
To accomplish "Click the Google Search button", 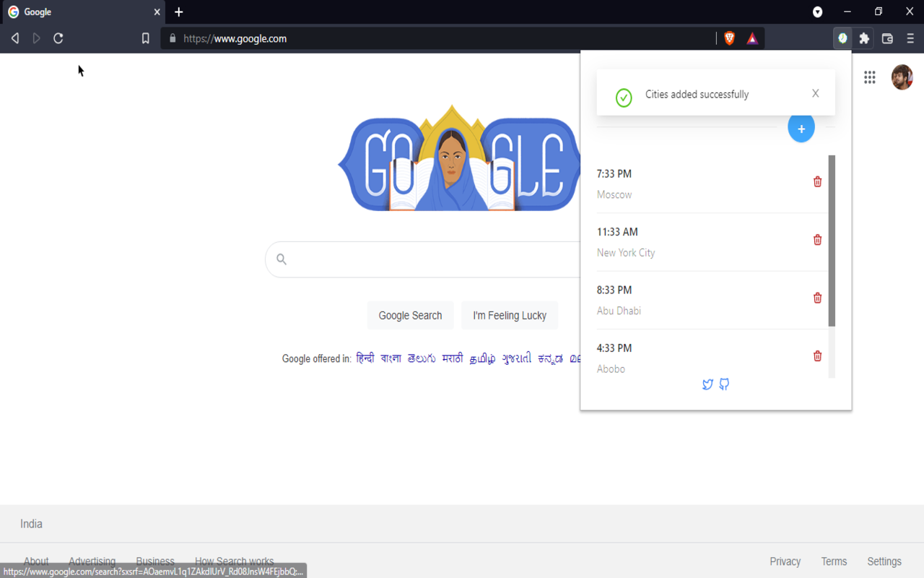I will tap(410, 316).
